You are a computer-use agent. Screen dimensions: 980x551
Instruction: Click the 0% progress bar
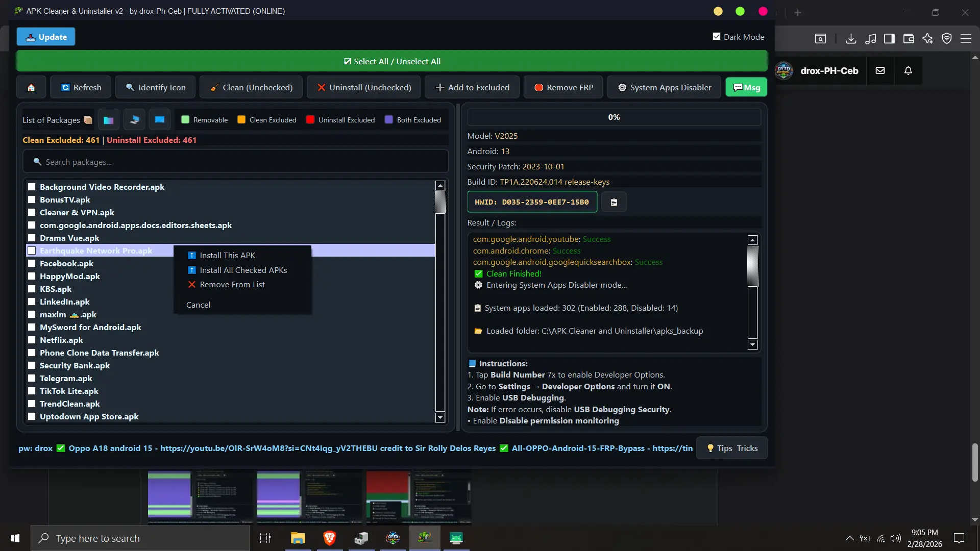(x=614, y=117)
